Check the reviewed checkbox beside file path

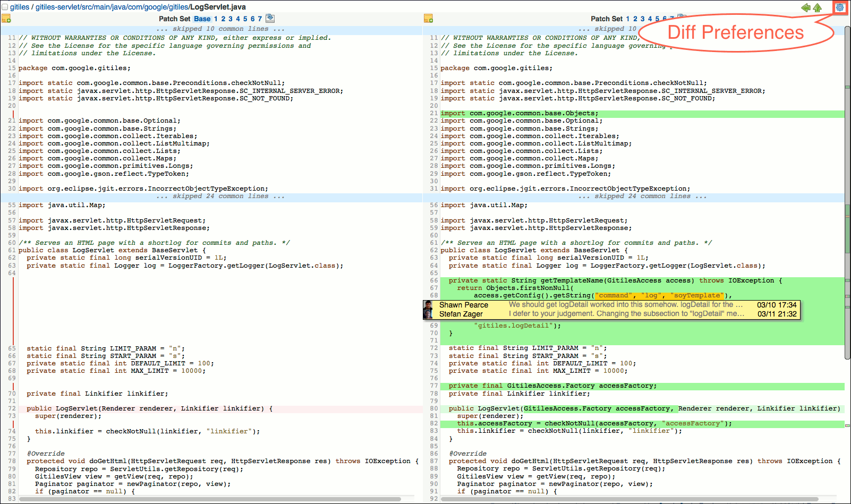(x=5, y=7)
